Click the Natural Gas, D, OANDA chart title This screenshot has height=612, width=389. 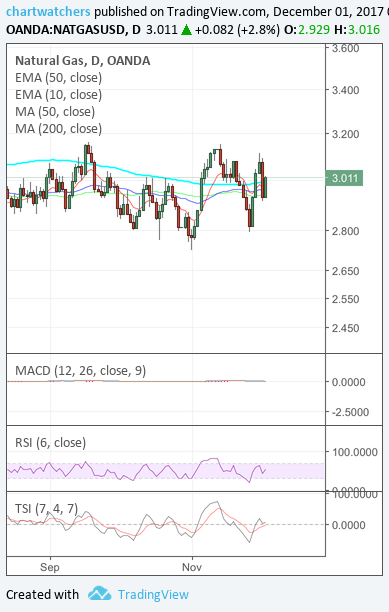pos(82,61)
